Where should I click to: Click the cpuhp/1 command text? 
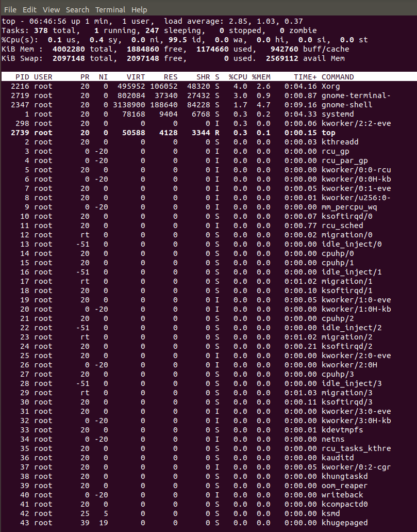[338, 263]
